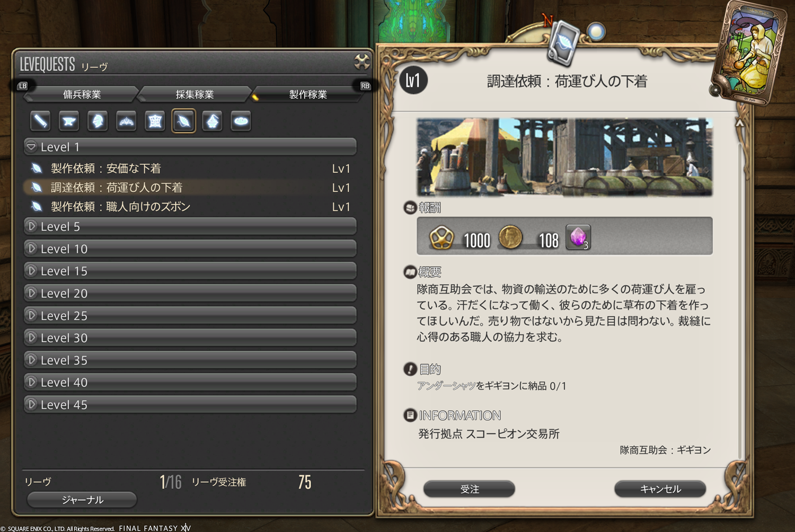This screenshot has width=795, height=532.
Task: Select the Blacksmith anvil class icon
Action: pyautogui.click(x=69, y=121)
